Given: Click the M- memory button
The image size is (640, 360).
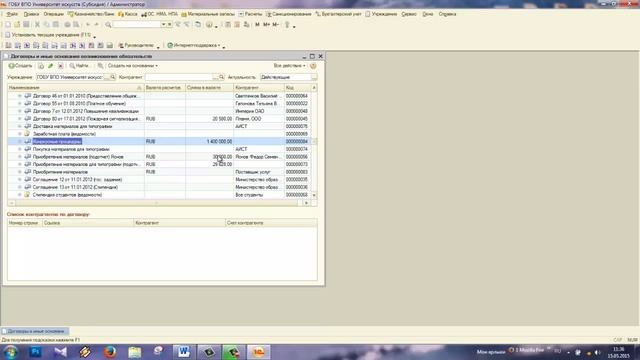Looking at the screenshot, I should click(276, 24).
